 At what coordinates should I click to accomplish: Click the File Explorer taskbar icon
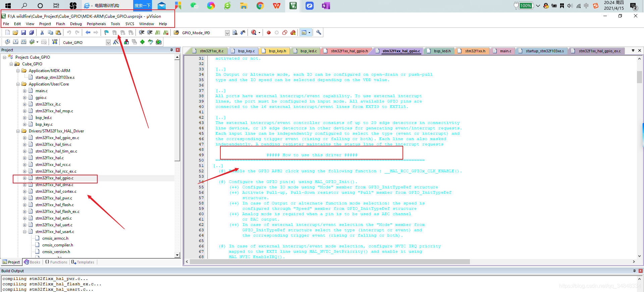point(244,6)
